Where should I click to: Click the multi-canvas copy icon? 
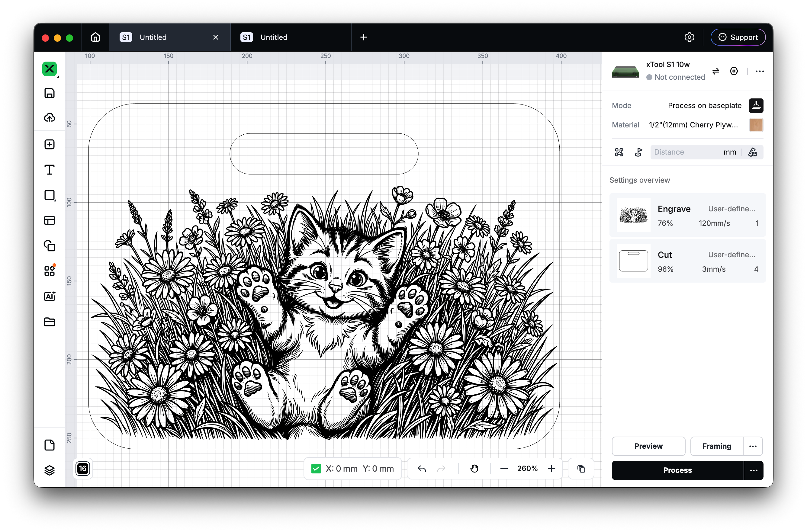581,469
